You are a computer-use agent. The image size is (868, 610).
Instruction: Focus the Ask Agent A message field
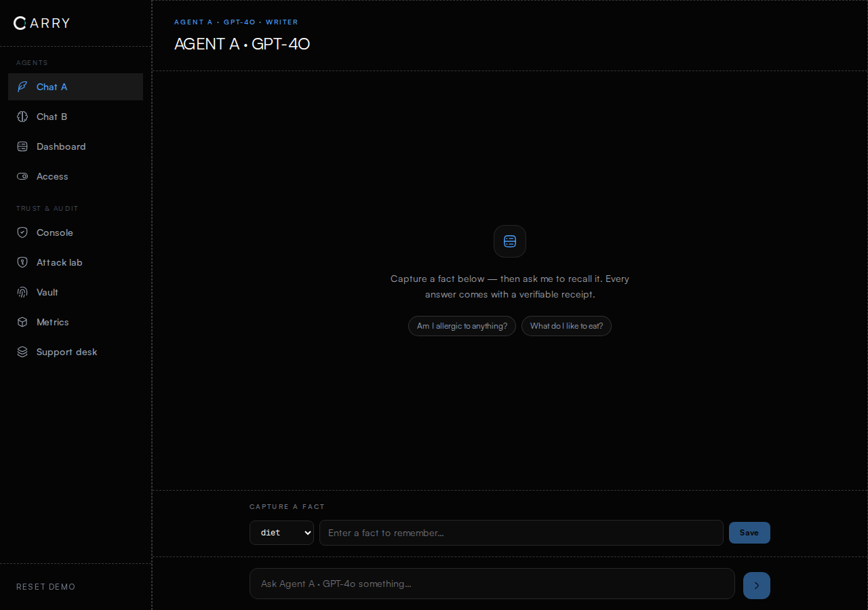tap(492, 584)
